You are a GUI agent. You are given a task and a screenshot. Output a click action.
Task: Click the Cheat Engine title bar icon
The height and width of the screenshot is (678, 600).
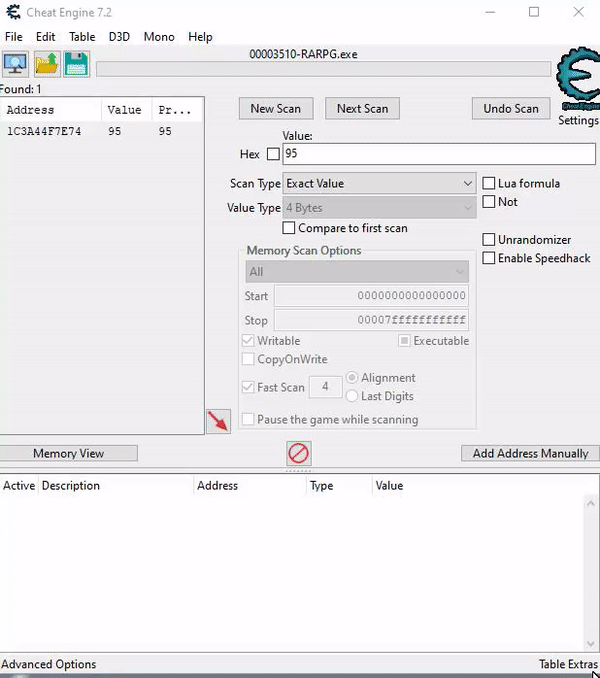(x=13, y=12)
